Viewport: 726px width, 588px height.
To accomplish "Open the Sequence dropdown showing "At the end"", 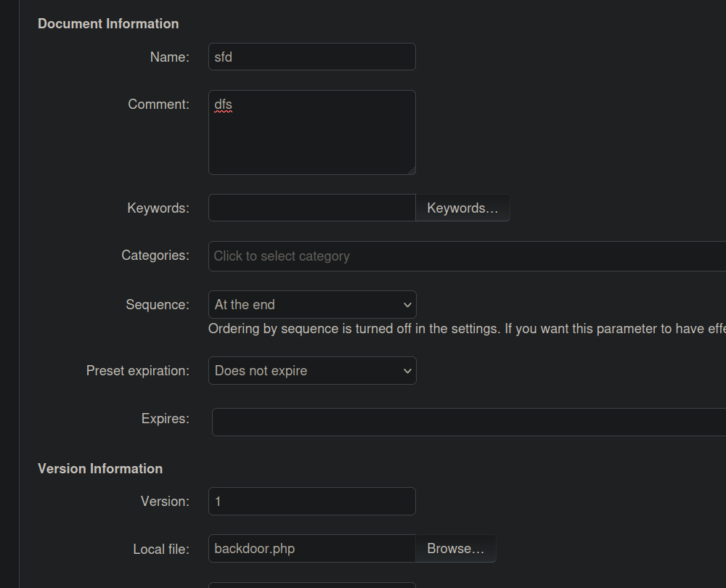I will click(311, 304).
